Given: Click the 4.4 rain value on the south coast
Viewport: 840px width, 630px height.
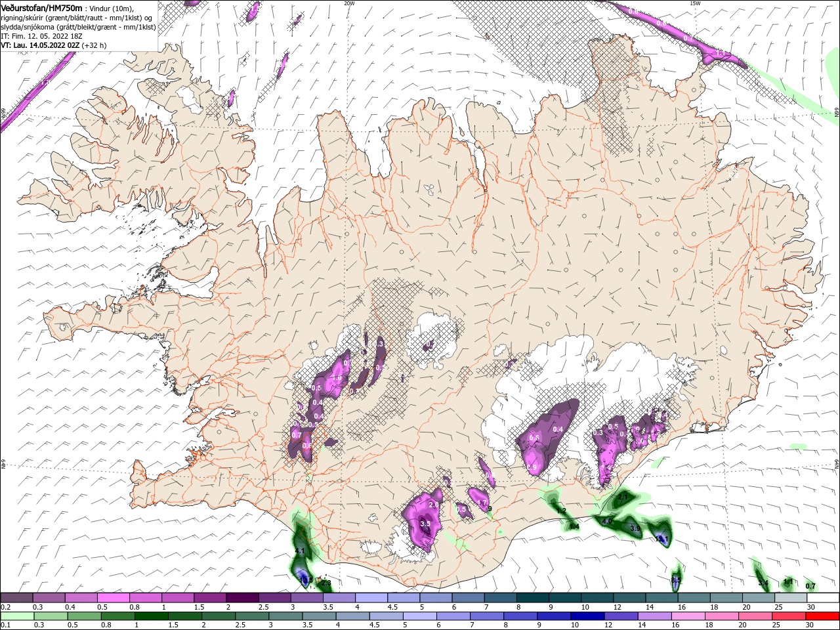Looking at the screenshot, I should point(574,526).
